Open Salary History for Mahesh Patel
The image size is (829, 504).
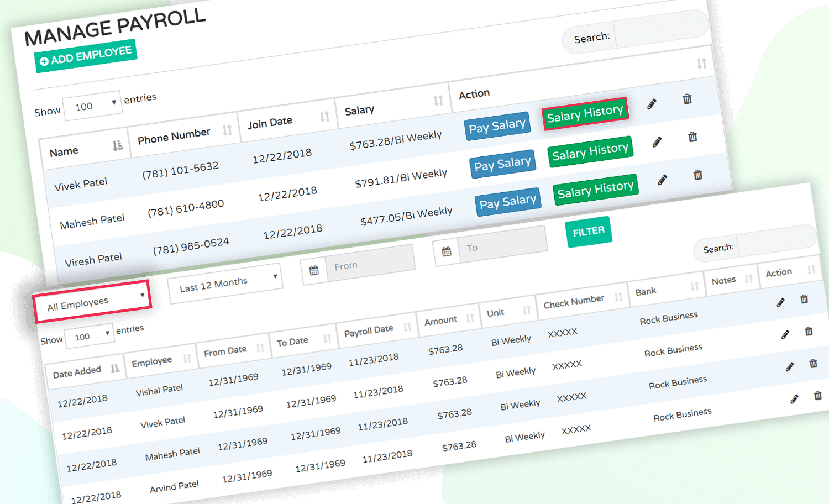(x=590, y=151)
